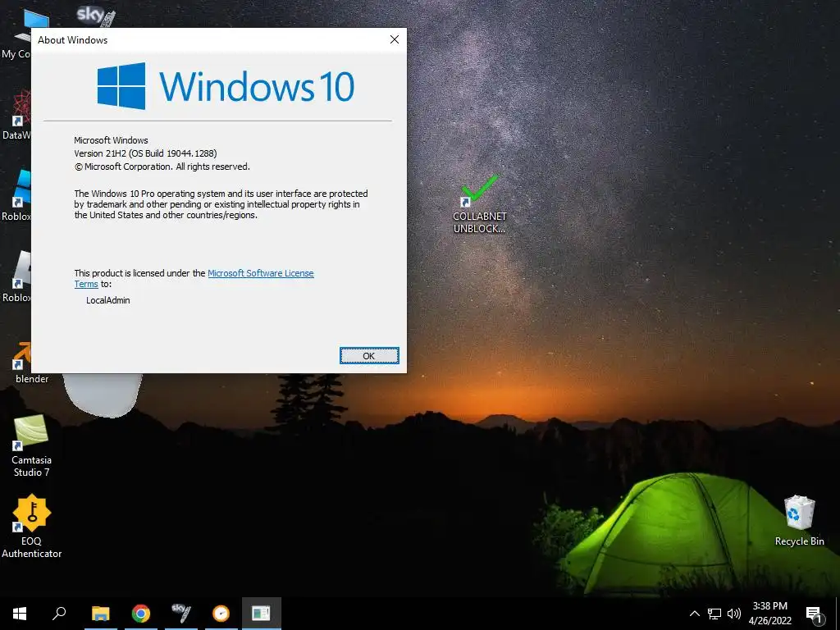Viewport: 840px width, 630px height.
Task: Close the About Windows dialog
Action: 395,39
